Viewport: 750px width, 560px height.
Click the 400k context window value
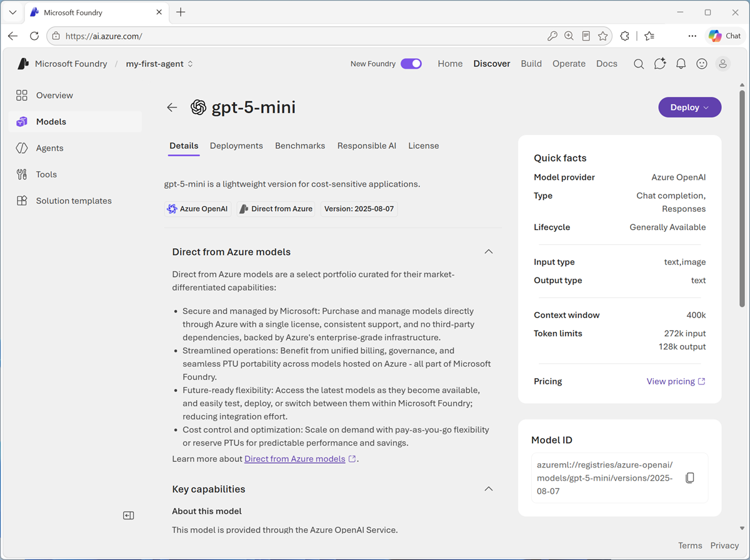point(696,315)
